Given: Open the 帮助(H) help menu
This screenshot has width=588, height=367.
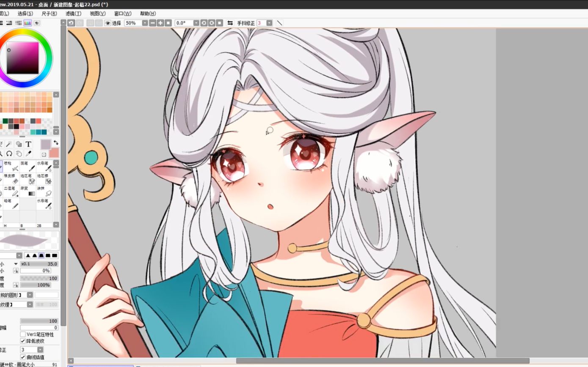Looking at the screenshot, I should point(148,14).
